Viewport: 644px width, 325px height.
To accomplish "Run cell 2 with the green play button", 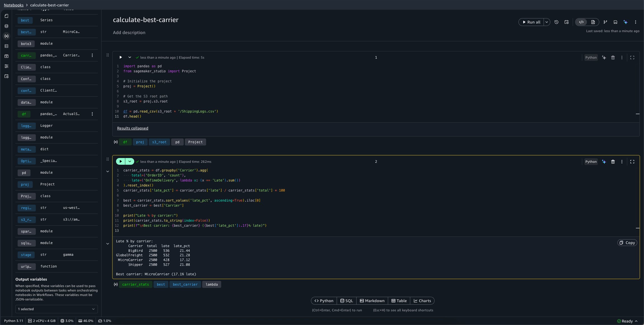I will (x=121, y=161).
